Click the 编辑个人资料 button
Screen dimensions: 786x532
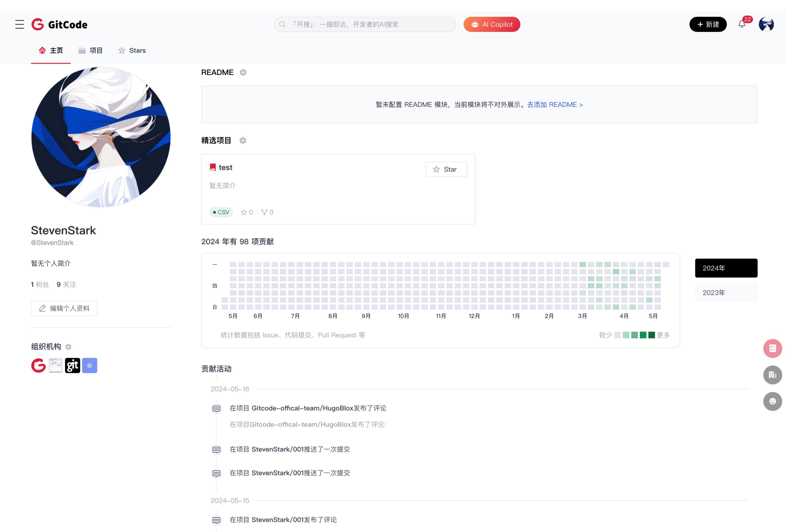pyautogui.click(x=64, y=308)
